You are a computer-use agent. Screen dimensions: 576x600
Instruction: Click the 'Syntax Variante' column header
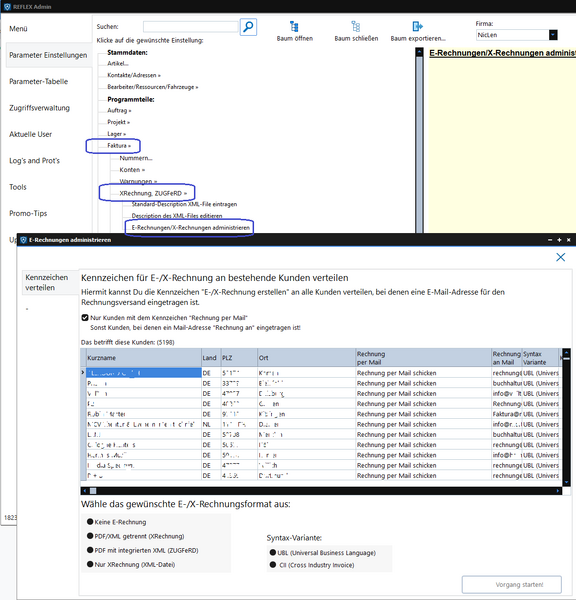[541, 358]
